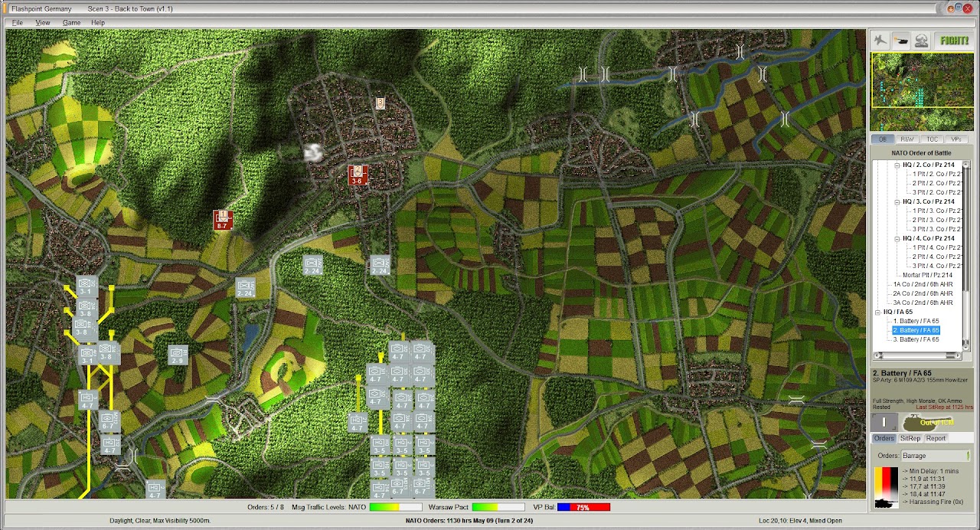The image size is (980, 530).
Task: Open the Game menu
Action: (x=71, y=22)
